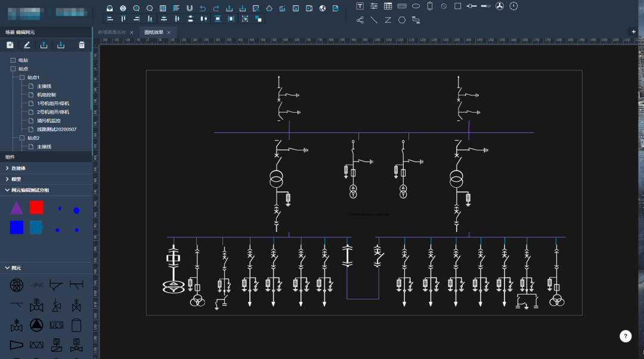Image resolution: width=644 pixels, height=359 pixels.
Task: Click the undo arrow in the toolbar
Action: tap(203, 8)
